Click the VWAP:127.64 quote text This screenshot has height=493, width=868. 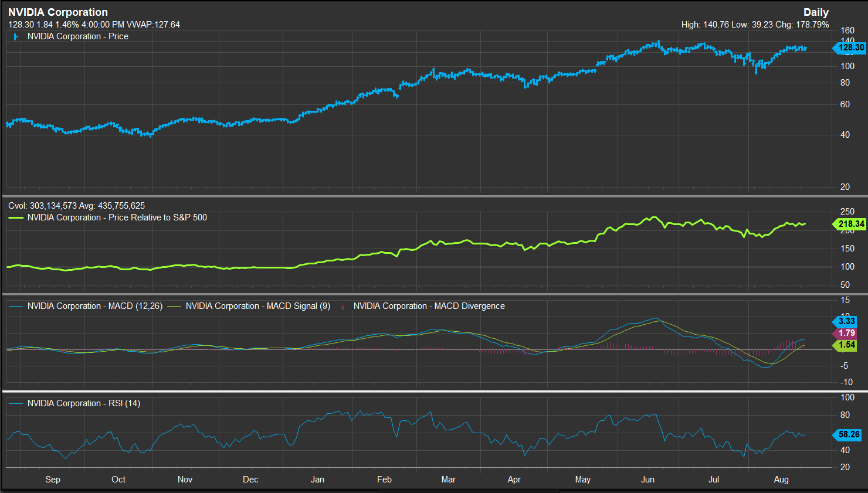154,25
